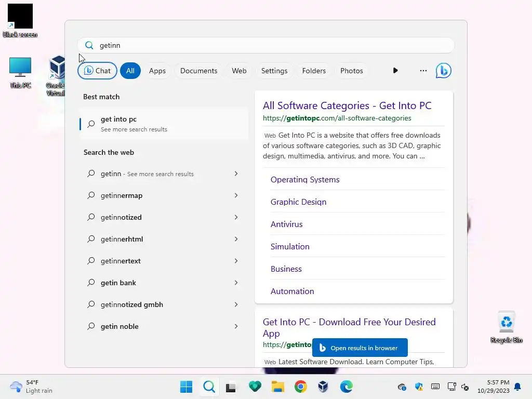Open OneDrive cloud tray icon
Screen dimensions: 532x399
click(402, 387)
